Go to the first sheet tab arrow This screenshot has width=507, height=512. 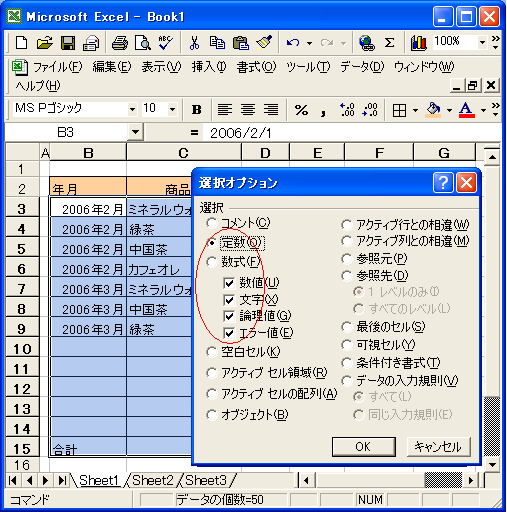click(x=13, y=480)
